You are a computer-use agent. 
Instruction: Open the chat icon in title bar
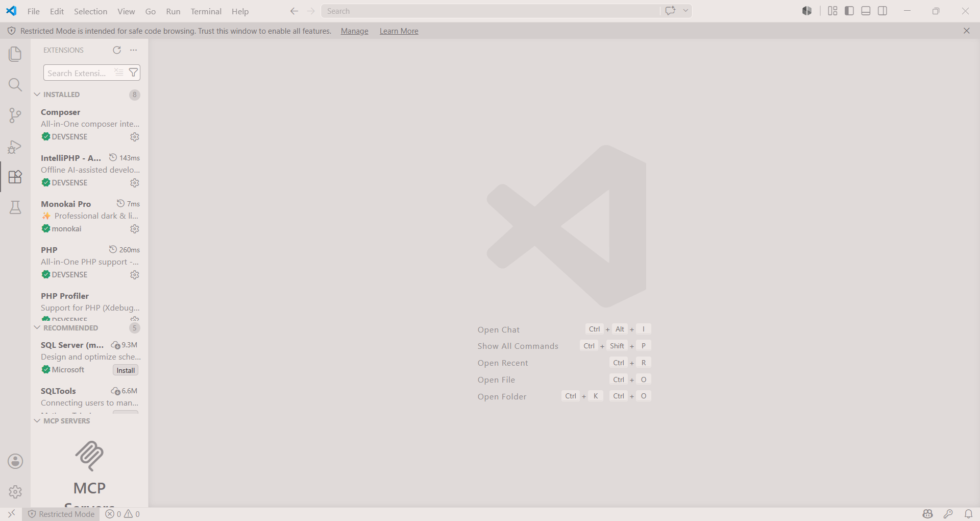coord(670,11)
